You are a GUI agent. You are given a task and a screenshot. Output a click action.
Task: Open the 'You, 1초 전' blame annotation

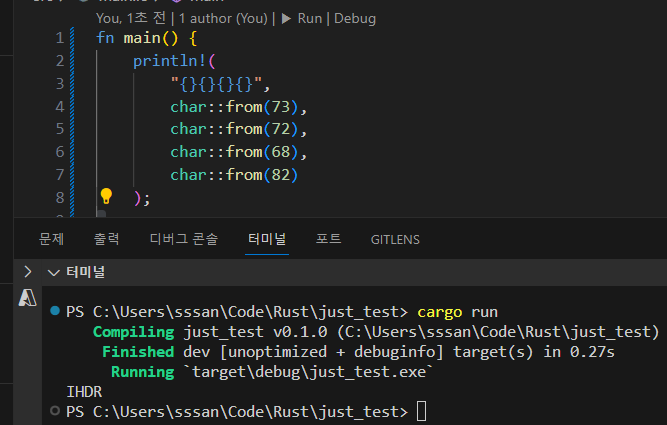[x=131, y=18]
